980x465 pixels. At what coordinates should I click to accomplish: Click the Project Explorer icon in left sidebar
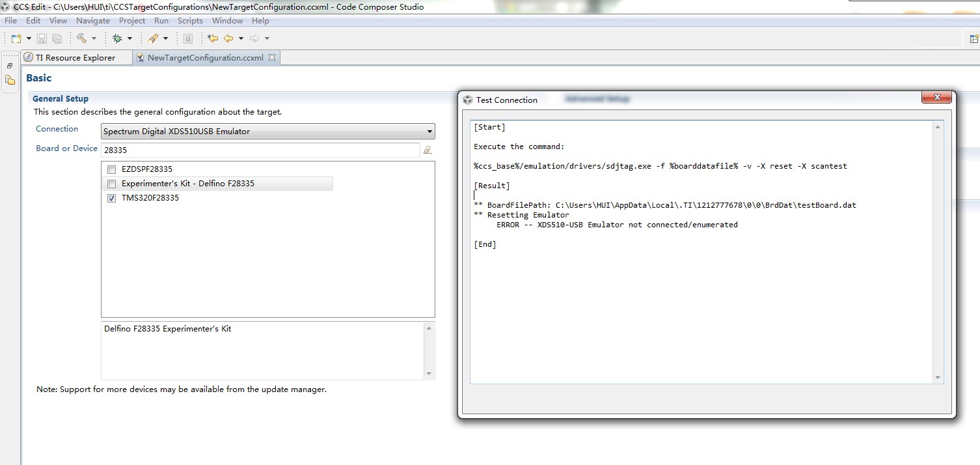click(10, 80)
